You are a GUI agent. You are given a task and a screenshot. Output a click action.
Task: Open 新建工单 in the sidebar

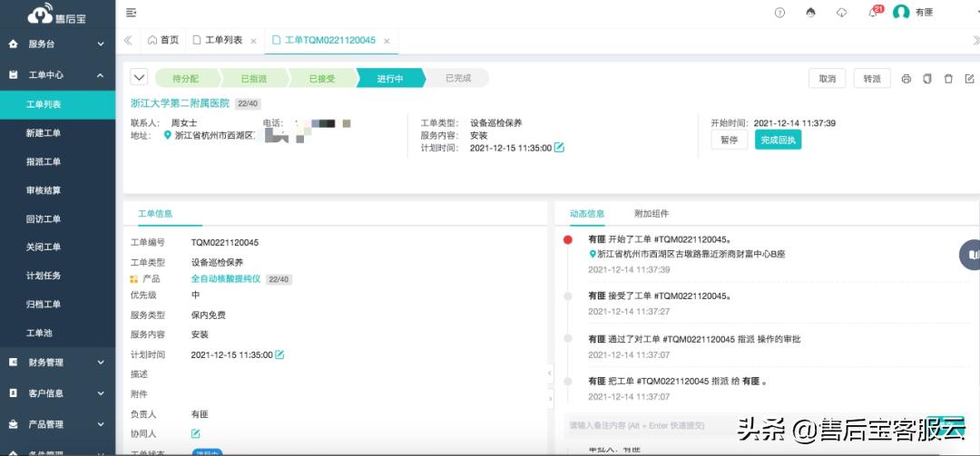(x=44, y=133)
